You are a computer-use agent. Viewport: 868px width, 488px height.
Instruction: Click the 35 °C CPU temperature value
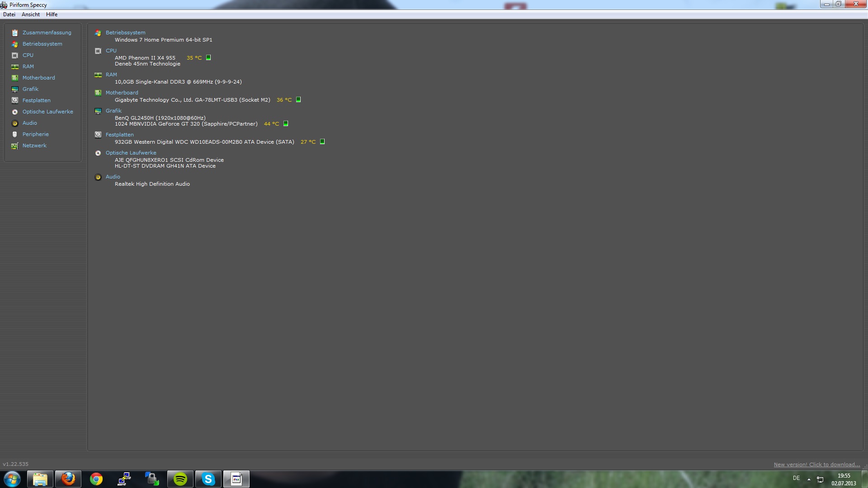click(x=194, y=58)
